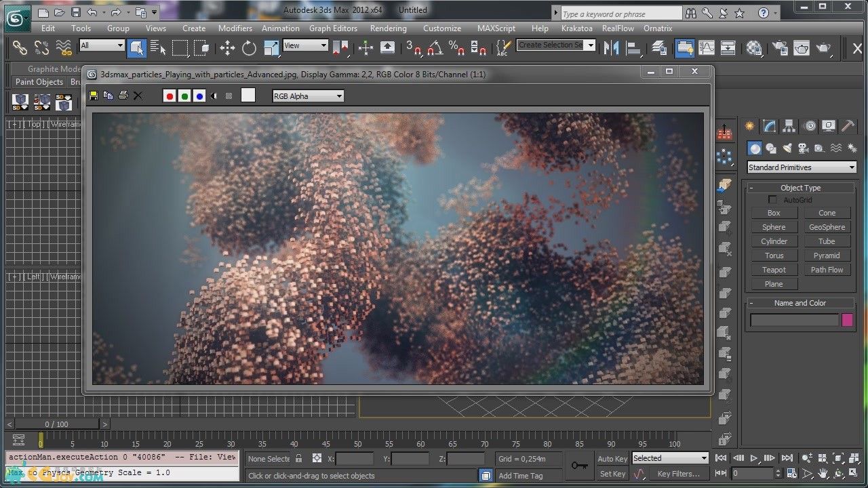This screenshot has height=488, width=868.
Task: Choose the Rectangular Selection Region tool
Action: [x=180, y=47]
